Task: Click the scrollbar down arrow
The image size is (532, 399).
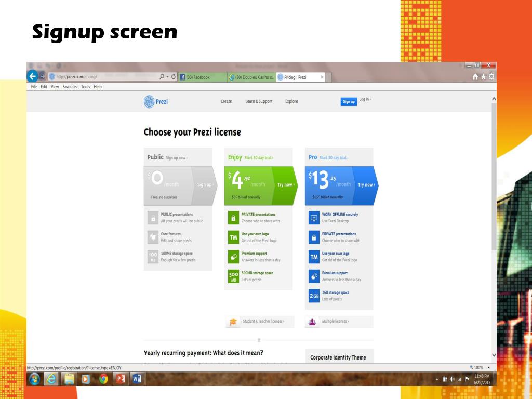Action: [494, 355]
